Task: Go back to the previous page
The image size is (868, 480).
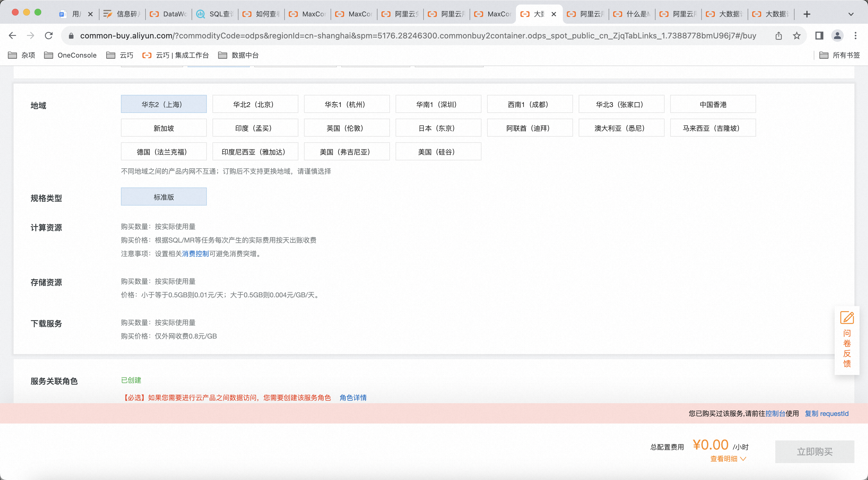Action: [12, 35]
